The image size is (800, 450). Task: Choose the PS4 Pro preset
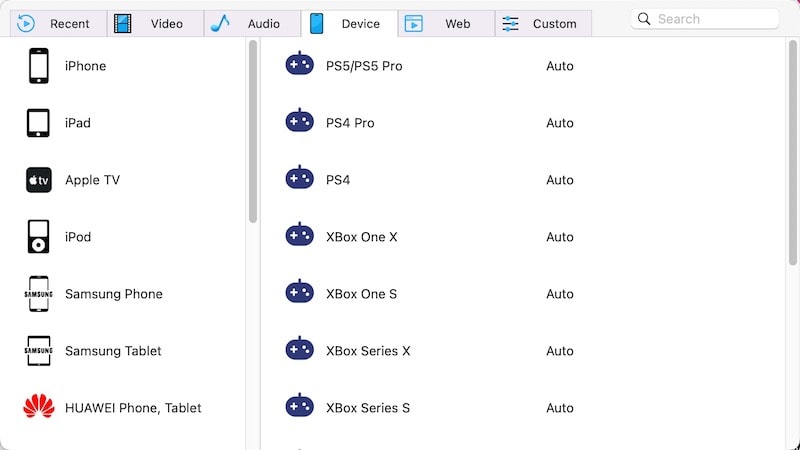pos(350,123)
